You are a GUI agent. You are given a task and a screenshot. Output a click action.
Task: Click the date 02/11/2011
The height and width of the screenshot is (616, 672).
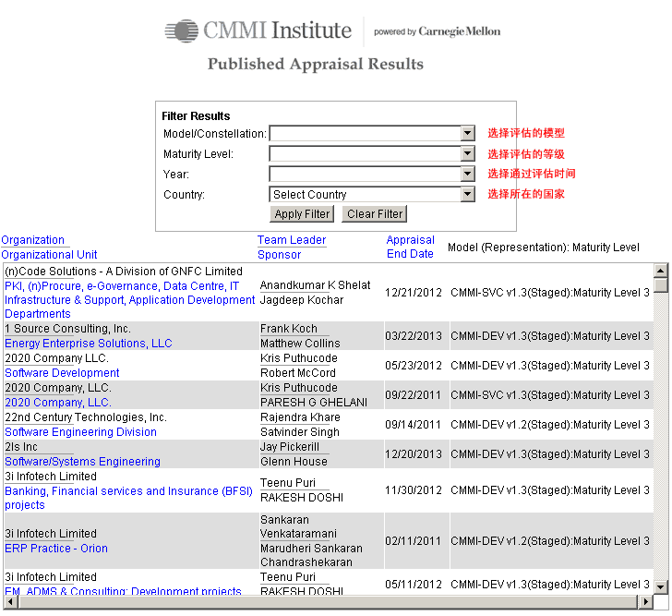[414, 541]
